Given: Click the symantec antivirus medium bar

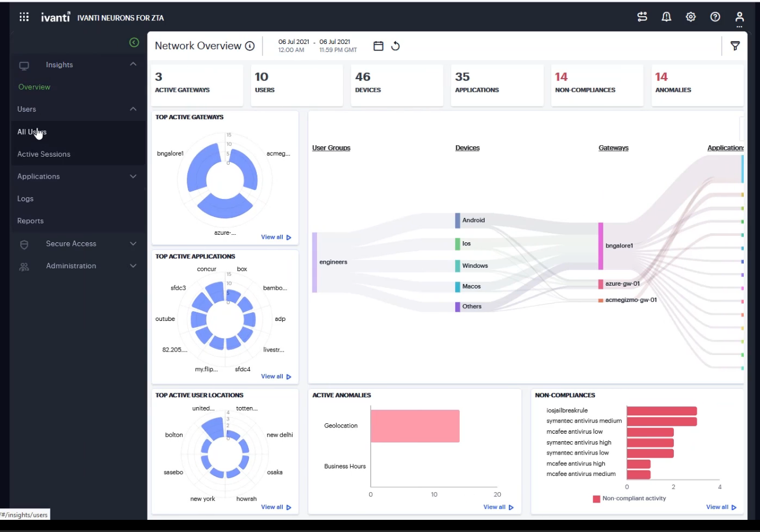Looking at the screenshot, I should coord(662,422).
